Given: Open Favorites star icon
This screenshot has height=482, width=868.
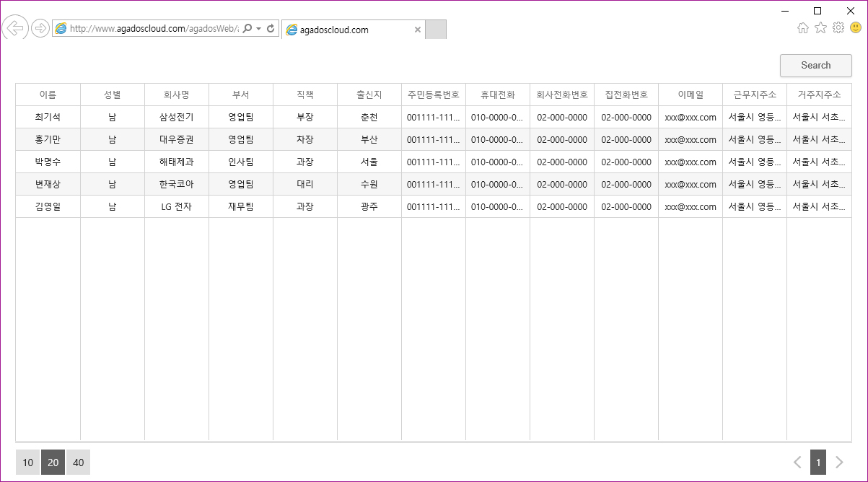Looking at the screenshot, I should tap(820, 28).
